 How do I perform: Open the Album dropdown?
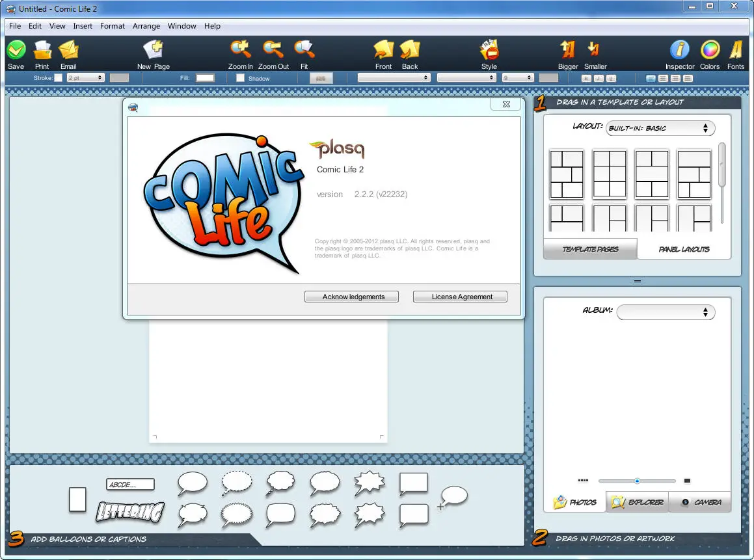click(666, 312)
